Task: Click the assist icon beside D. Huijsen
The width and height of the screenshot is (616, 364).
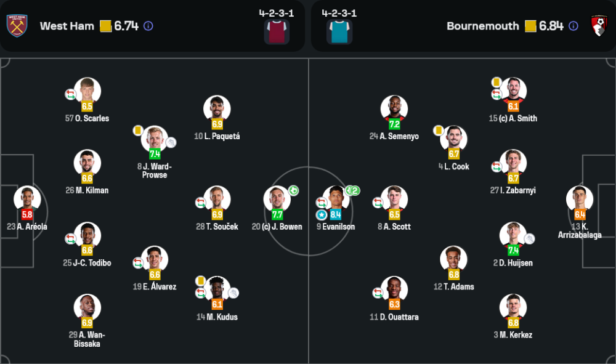Action: point(529,239)
